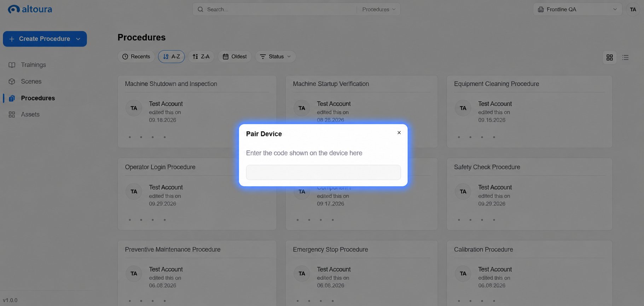Go to Assets section
Viewport: 644px width, 306px height.
(x=30, y=114)
